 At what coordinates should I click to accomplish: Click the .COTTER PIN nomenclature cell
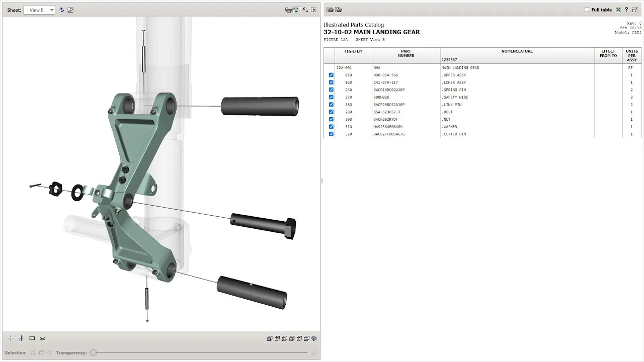454,134
